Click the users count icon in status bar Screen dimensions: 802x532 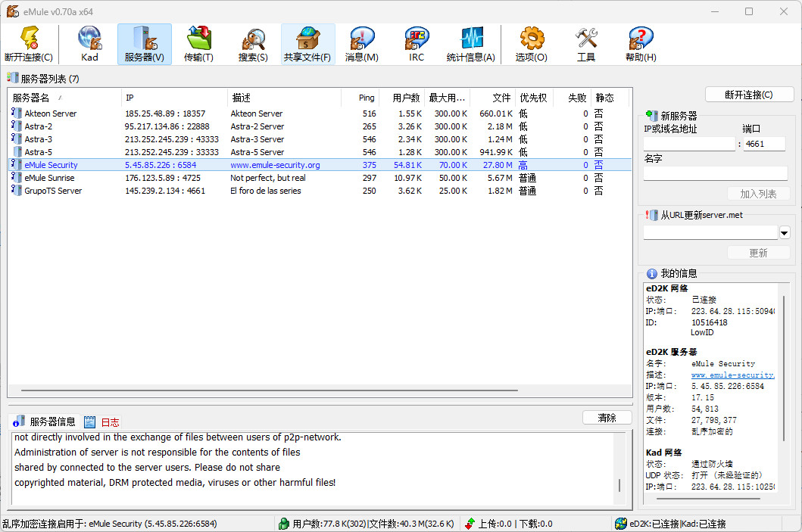click(x=284, y=524)
